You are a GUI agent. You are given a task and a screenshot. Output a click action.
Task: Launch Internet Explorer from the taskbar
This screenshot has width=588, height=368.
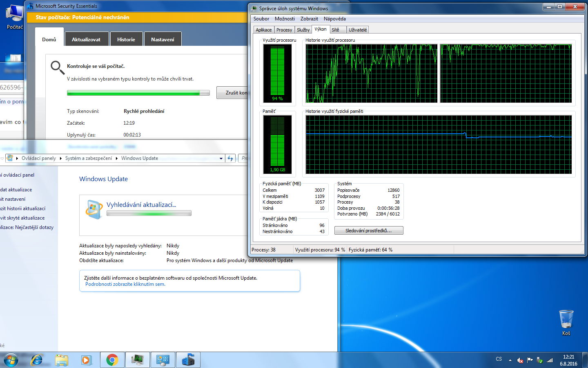[x=37, y=360]
